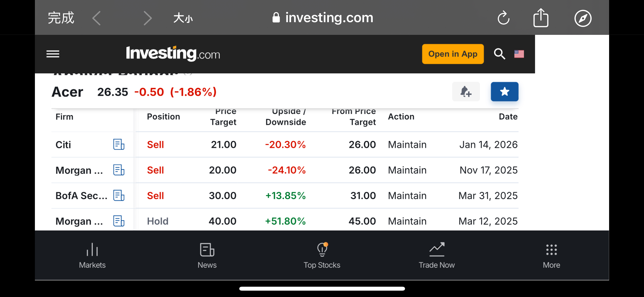Tap 完成 to close the browser
The width and height of the screenshot is (644, 297).
61,18
